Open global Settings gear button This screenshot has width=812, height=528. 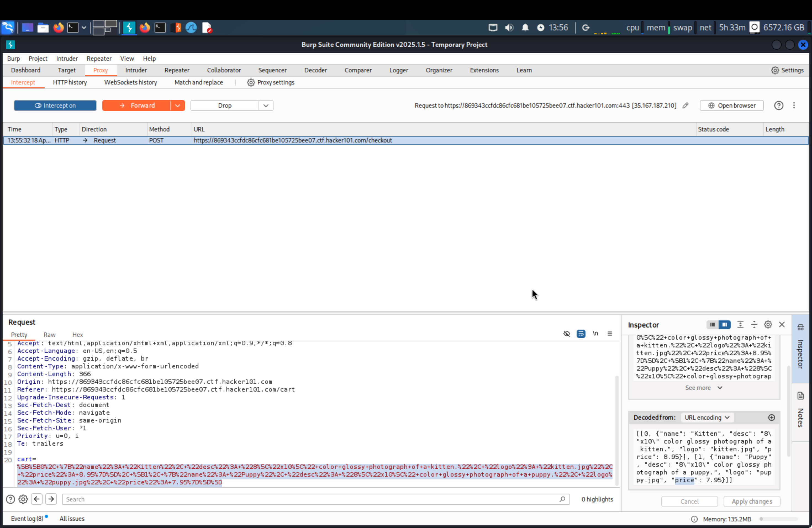pos(787,70)
